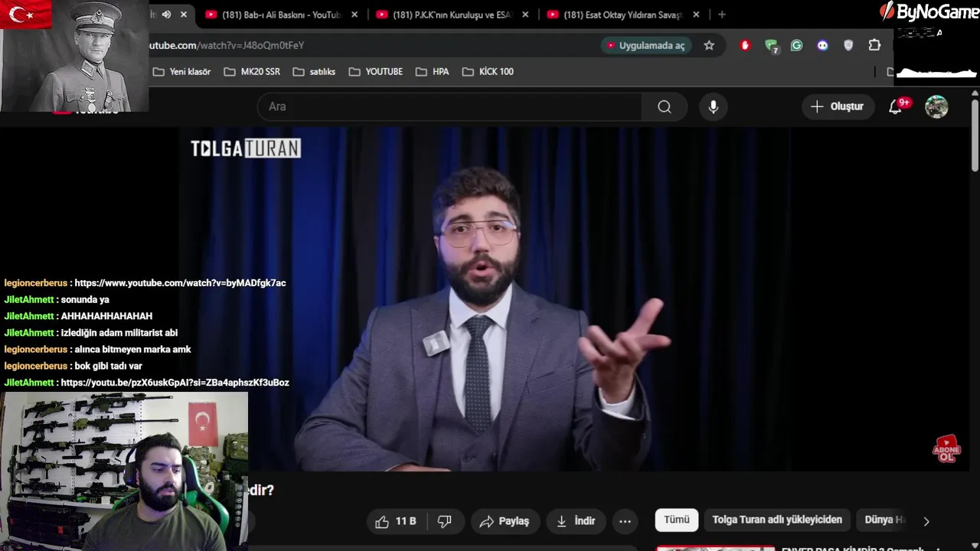Image resolution: width=980 pixels, height=551 pixels.
Task: Open the red adblock extension icon
Action: click(x=745, y=45)
